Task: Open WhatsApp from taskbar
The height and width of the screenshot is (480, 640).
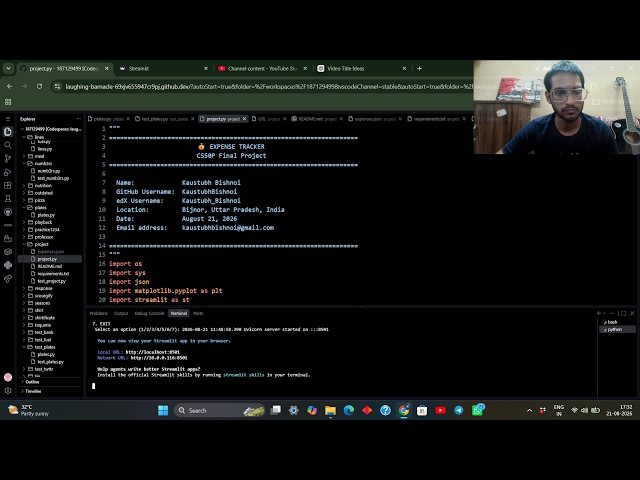Action: (x=477, y=410)
